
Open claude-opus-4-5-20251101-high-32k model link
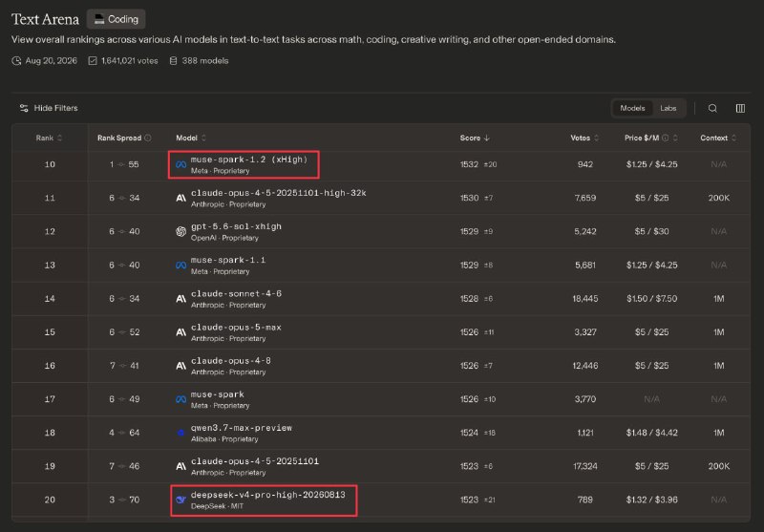pos(279,193)
